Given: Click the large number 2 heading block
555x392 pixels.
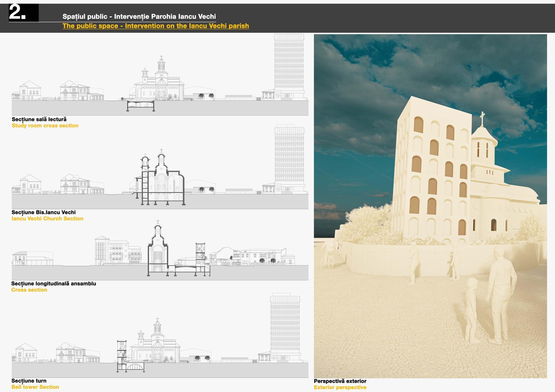Looking at the screenshot, I should pos(24,13).
